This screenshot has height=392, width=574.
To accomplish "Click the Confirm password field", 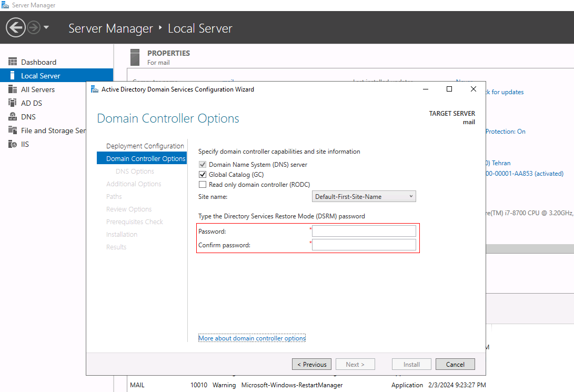I will 364,245.
